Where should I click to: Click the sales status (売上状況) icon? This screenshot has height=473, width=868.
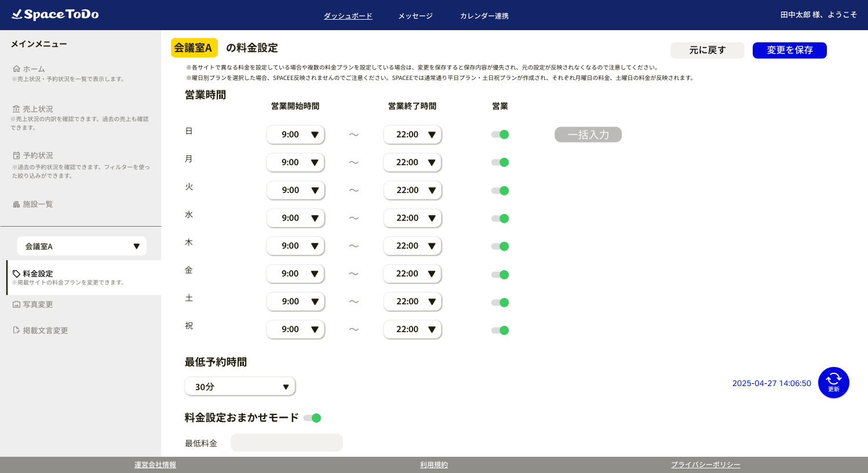[16, 109]
